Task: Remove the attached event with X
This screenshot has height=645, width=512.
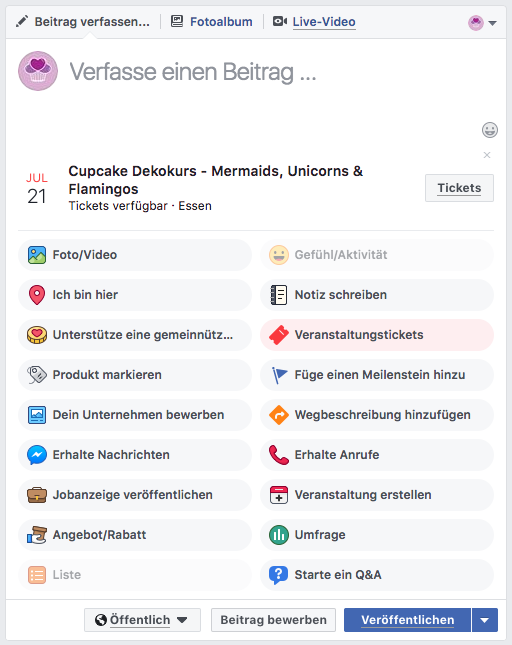Action: pos(487,155)
